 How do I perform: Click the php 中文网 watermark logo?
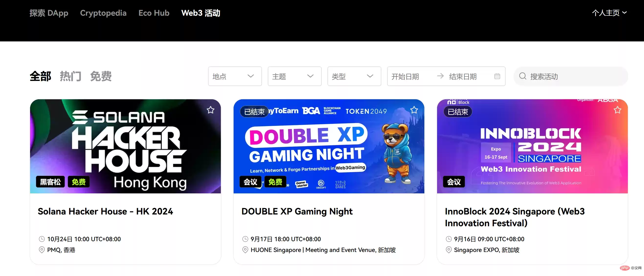click(x=631, y=268)
